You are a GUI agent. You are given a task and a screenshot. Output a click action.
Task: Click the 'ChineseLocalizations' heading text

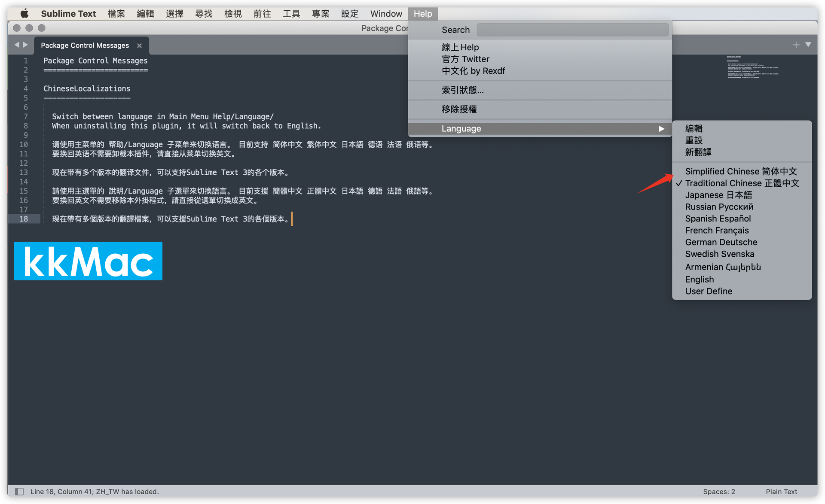tap(87, 88)
